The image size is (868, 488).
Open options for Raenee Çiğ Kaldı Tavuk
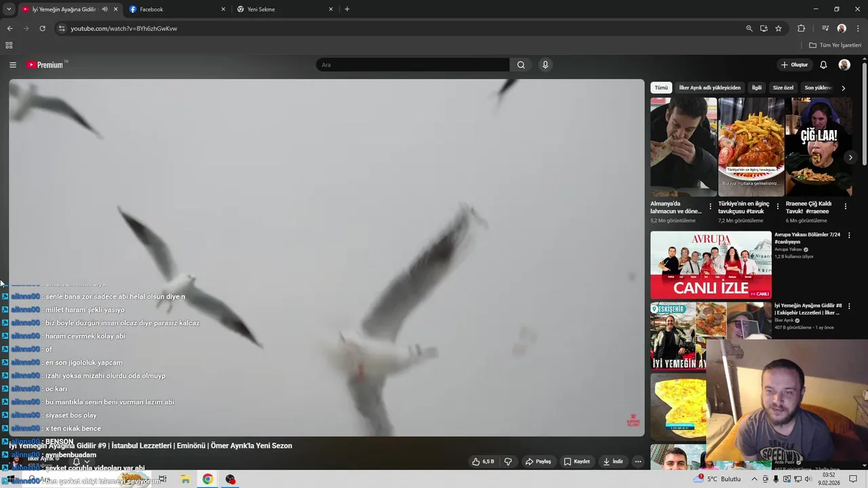point(845,207)
